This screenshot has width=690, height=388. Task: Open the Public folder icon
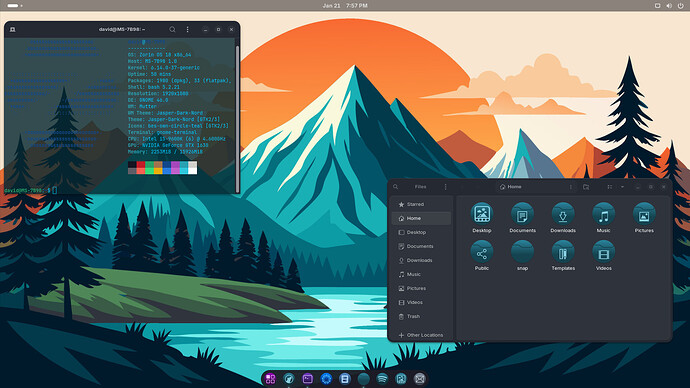pyautogui.click(x=481, y=252)
